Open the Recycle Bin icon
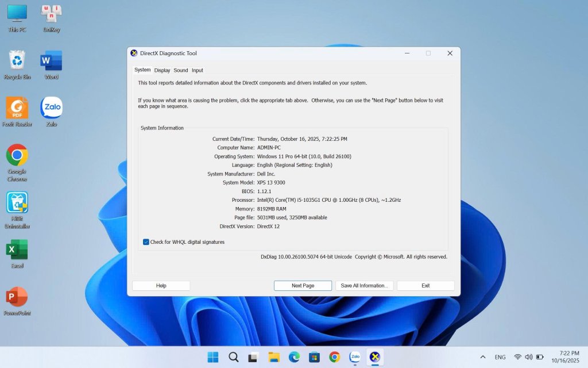The image size is (588, 368). [x=17, y=61]
